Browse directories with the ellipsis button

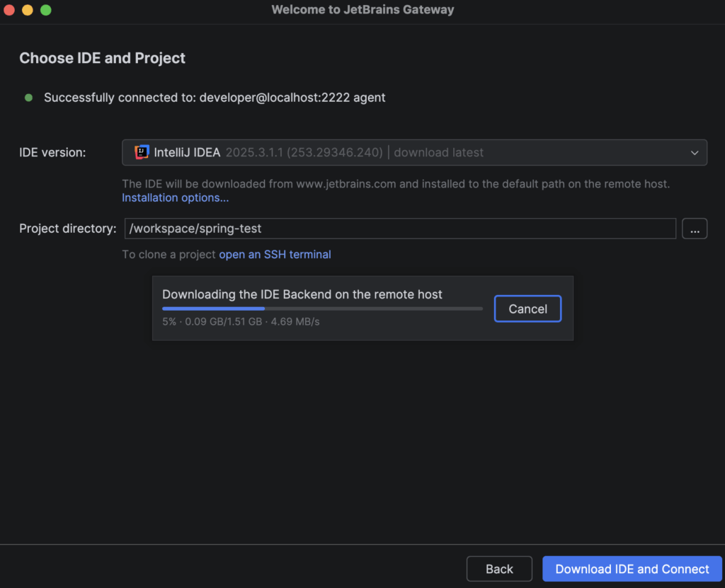(x=695, y=229)
